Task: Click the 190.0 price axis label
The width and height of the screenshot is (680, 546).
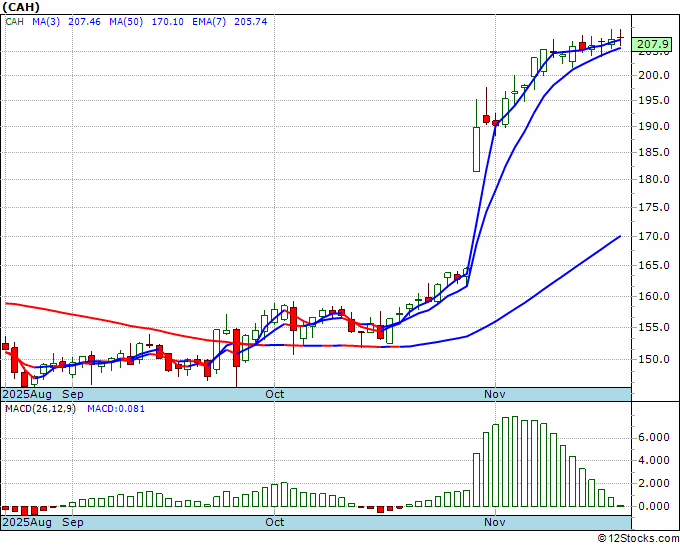Action: (x=654, y=127)
